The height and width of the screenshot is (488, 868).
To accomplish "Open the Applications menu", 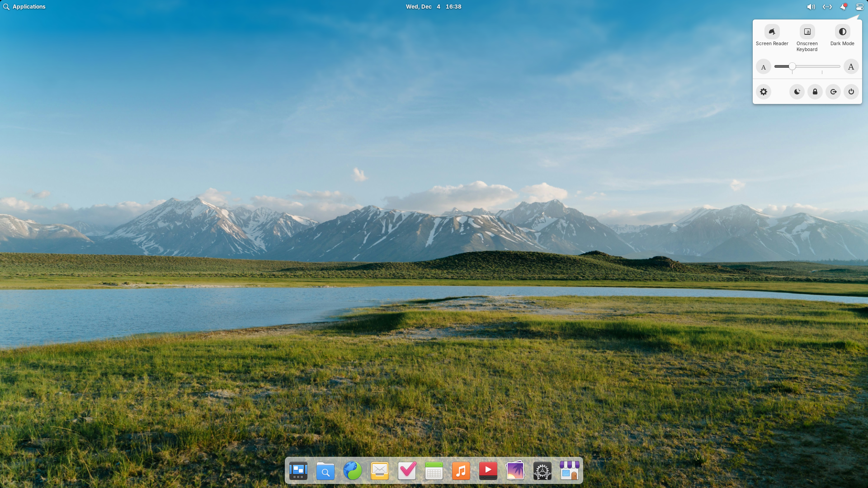I will pos(24,7).
